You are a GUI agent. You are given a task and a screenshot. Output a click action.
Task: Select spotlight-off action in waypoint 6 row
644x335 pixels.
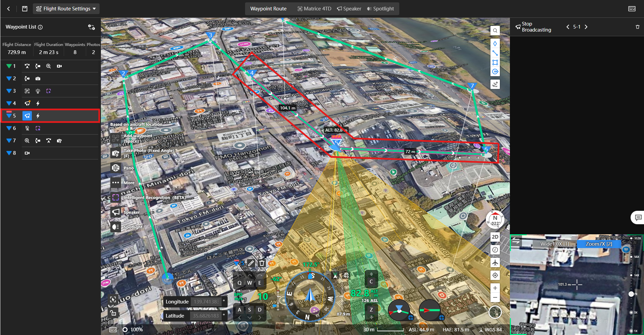(x=27, y=128)
